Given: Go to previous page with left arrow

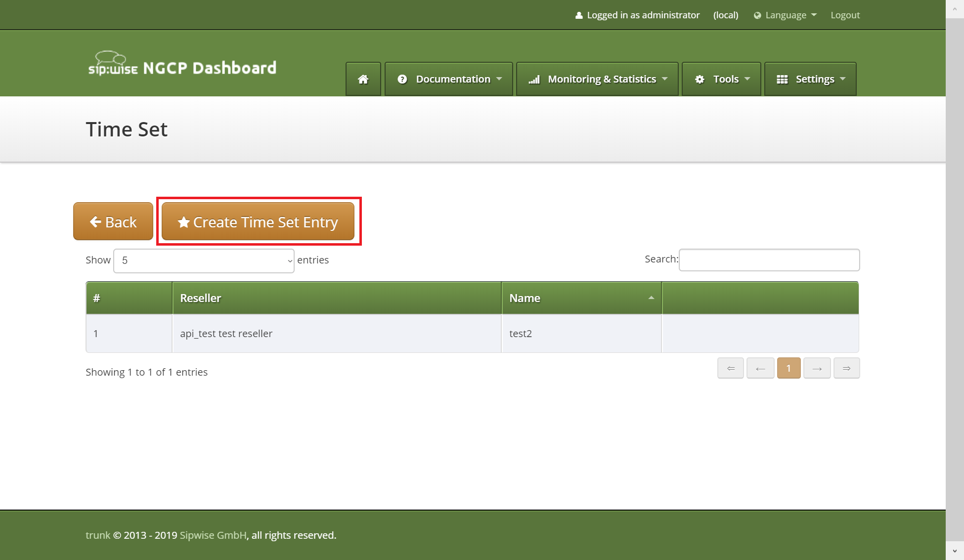Looking at the screenshot, I should [760, 368].
